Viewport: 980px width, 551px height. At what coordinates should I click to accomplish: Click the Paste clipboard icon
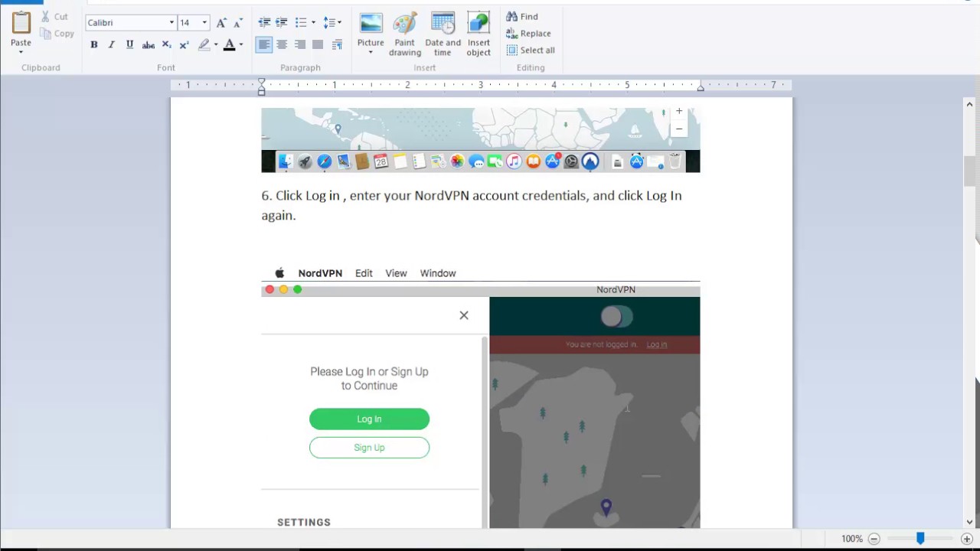(21, 22)
